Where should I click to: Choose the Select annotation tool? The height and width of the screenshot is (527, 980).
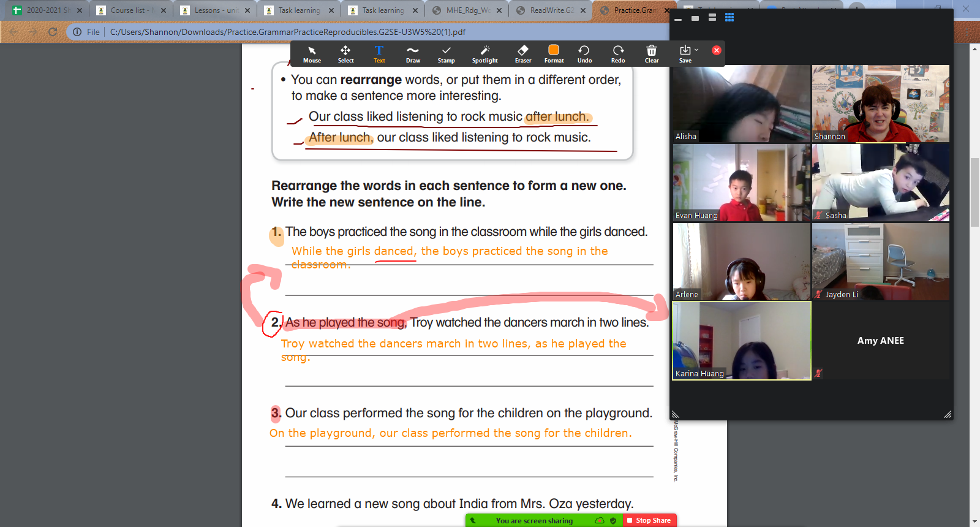tap(345, 54)
